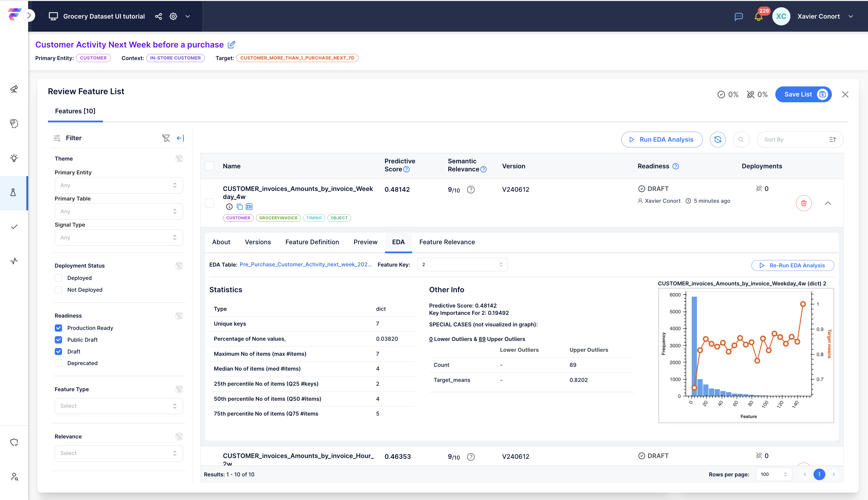This screenshot has width=868, height=500.
Task: Click Readiness column help icon
Action: point(675,166)
